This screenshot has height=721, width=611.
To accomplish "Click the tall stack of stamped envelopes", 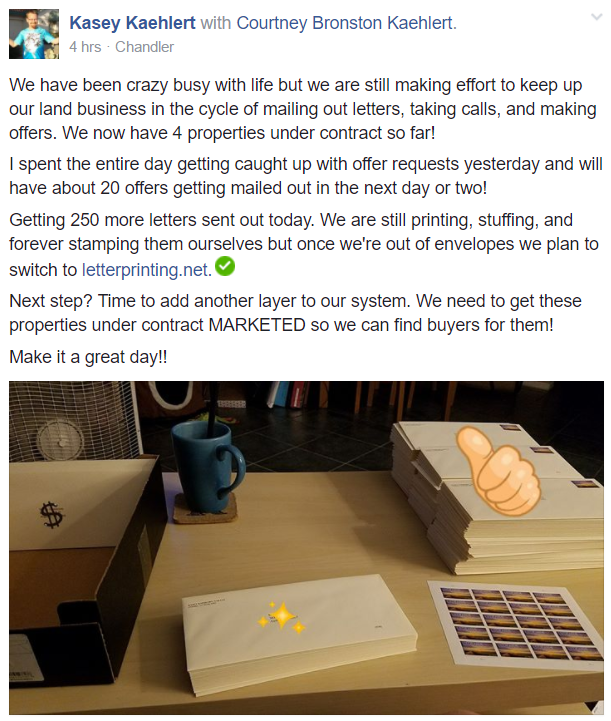I will click(497, 499).
